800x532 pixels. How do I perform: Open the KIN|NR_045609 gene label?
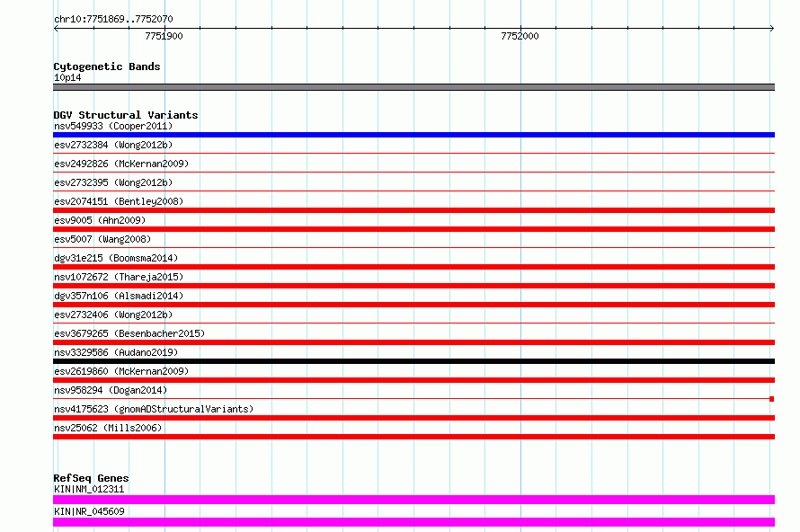[x=89, y=511]
